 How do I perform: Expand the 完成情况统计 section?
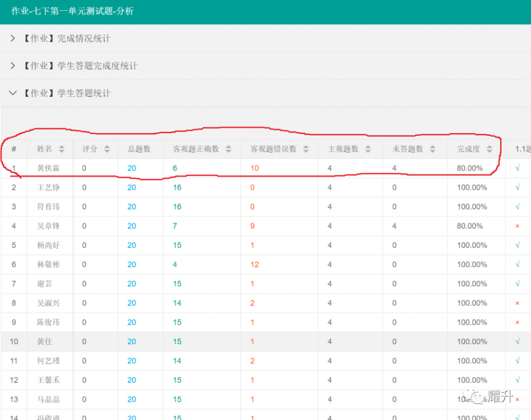pyautogui.click(x=13, y=38)
